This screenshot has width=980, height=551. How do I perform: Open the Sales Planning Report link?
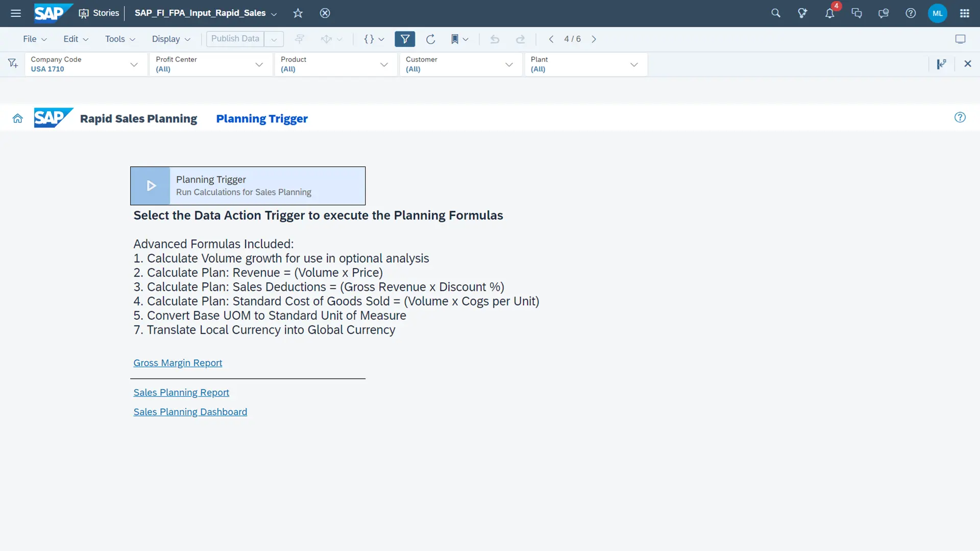[181, 392]
